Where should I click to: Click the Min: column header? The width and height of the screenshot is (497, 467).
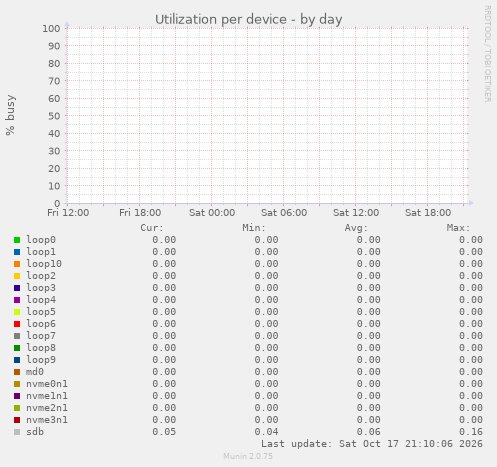254,228
